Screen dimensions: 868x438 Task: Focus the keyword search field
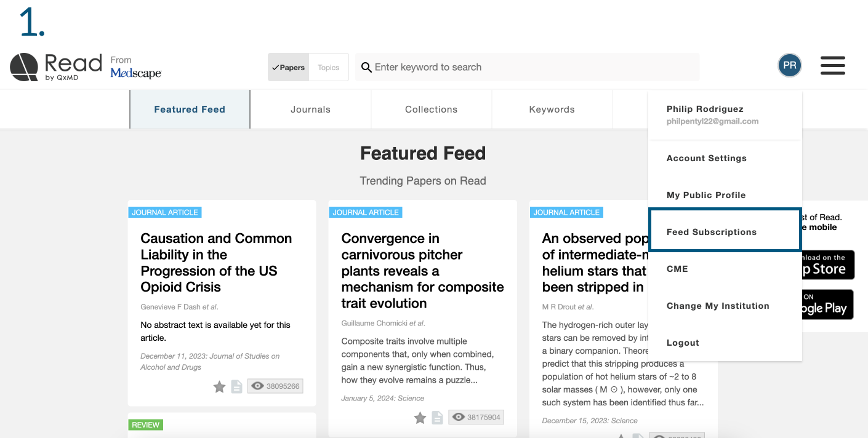point(527,67)
